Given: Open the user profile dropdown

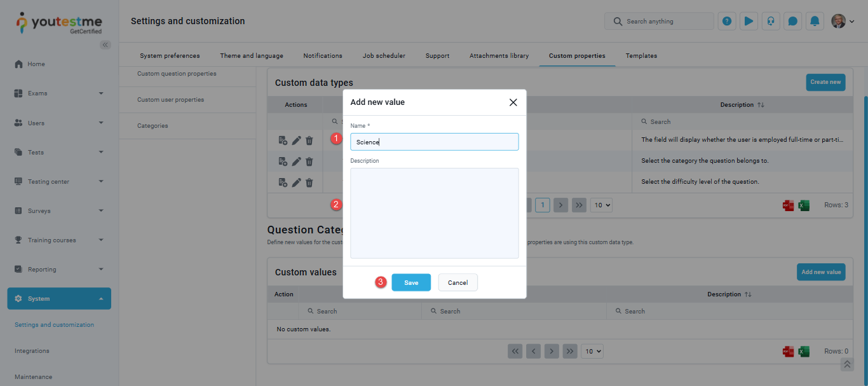Looking at the screenshot, I should 843,21.
